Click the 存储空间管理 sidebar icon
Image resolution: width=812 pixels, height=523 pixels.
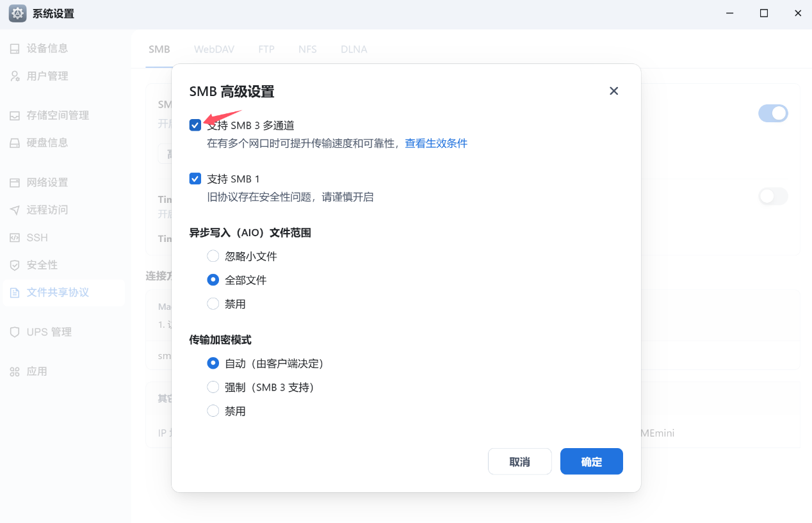pos(15,116)
